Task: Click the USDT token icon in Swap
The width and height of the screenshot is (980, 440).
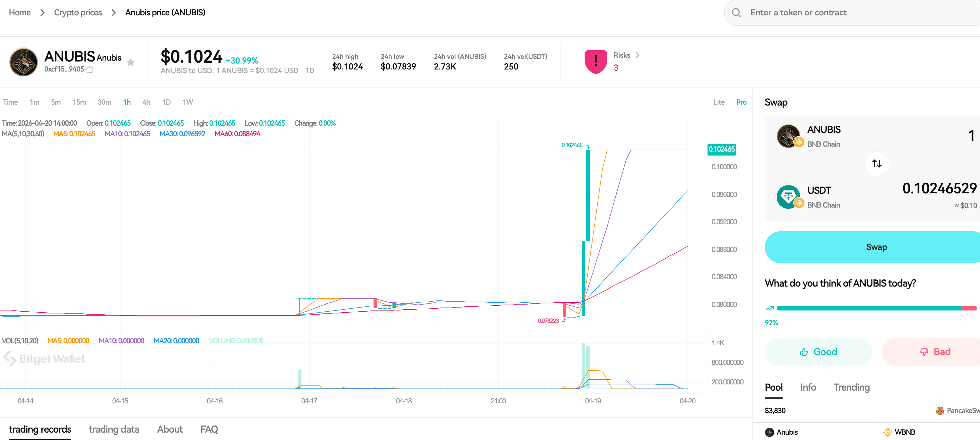Action: [x=788, y=197]
